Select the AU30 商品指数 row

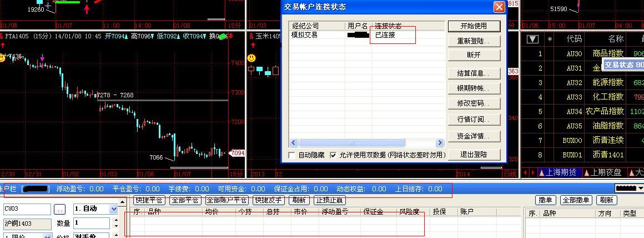pos(583,53)
